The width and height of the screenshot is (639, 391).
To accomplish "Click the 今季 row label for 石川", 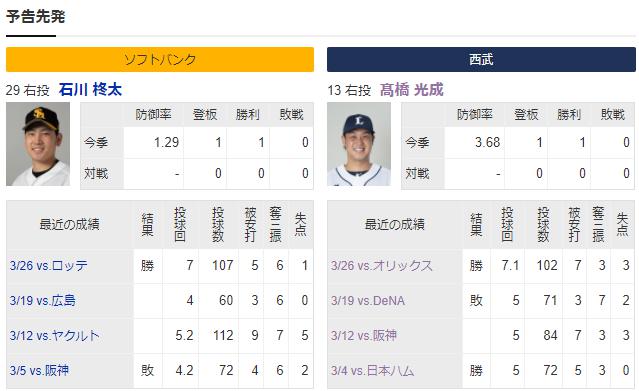I will coord(96,143).
